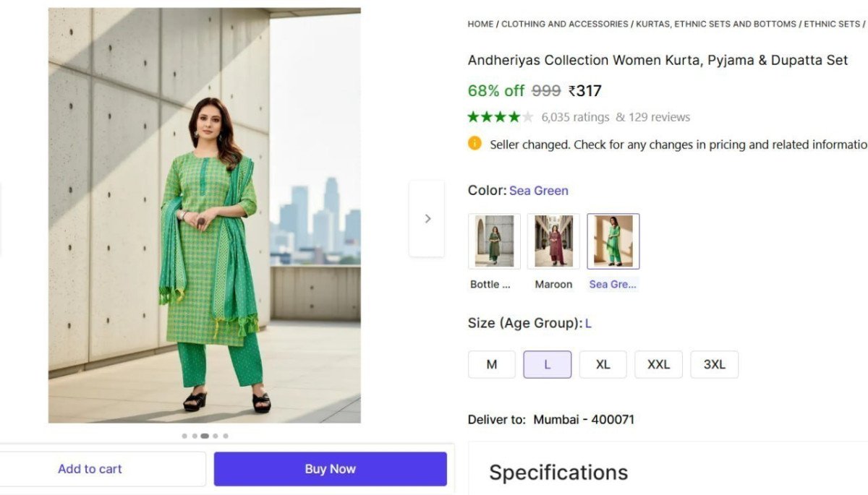Click the next image arrow

pos(426,218)
